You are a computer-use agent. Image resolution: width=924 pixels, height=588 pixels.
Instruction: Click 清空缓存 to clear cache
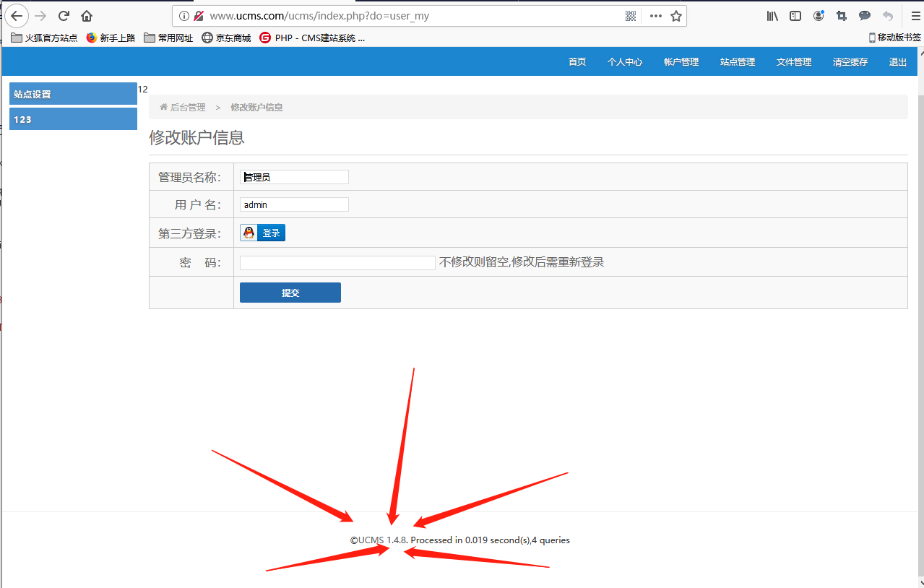pyautogui.click(x=850, y=62)
